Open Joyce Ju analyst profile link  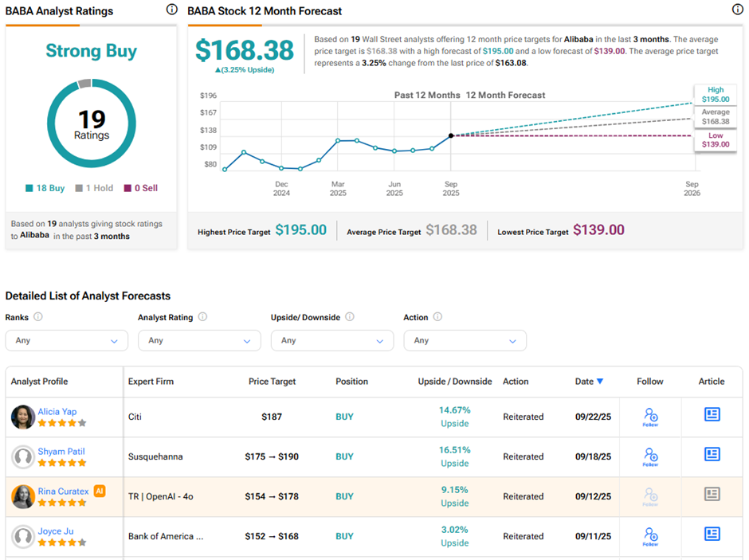(x=56, y=531)
